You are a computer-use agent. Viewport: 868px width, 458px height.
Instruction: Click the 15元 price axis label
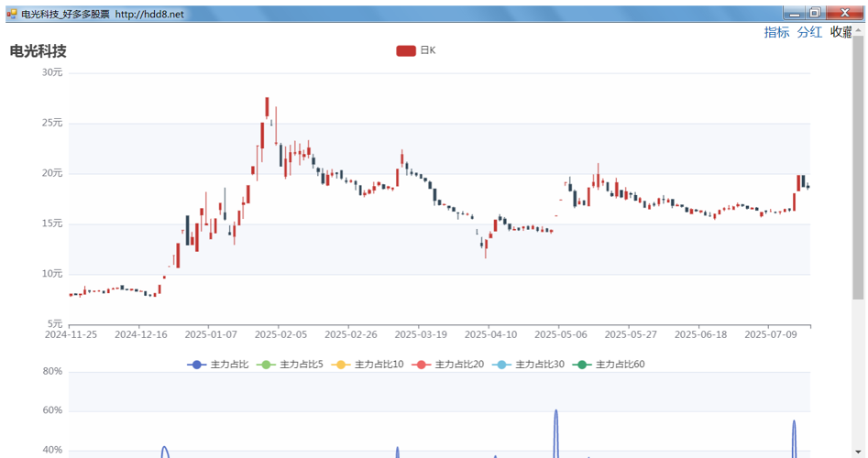pyautogui.click(x=52, y=224)
